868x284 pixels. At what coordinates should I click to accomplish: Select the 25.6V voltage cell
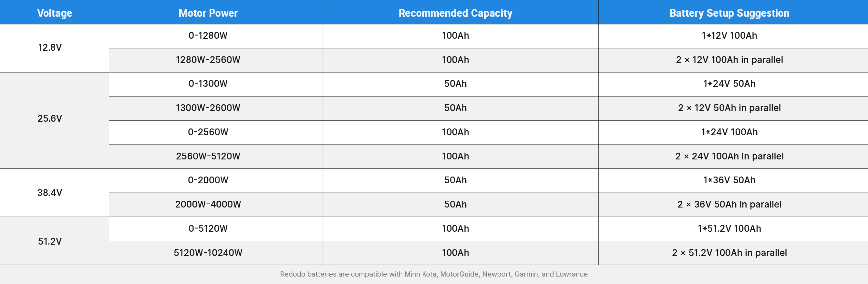[50, 118]
